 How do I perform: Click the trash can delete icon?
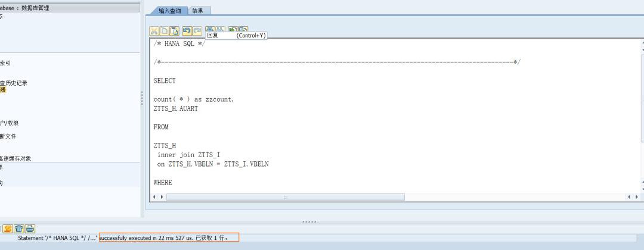click(19, 229)
